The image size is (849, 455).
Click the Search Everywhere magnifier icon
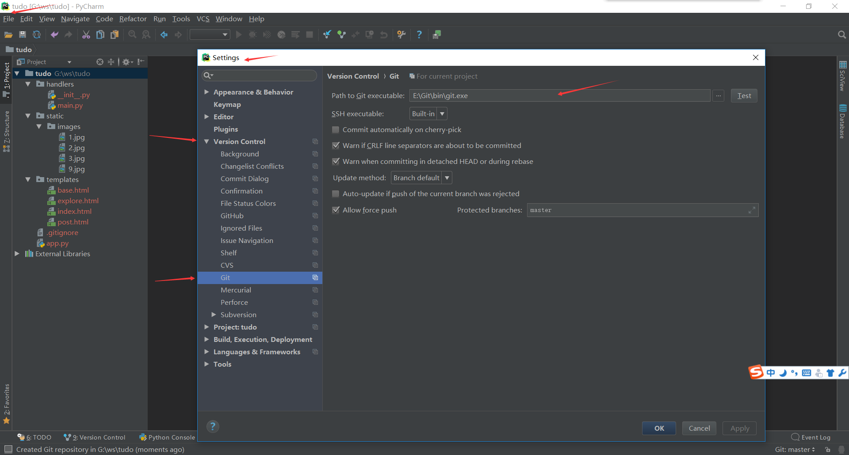point(842,35)
